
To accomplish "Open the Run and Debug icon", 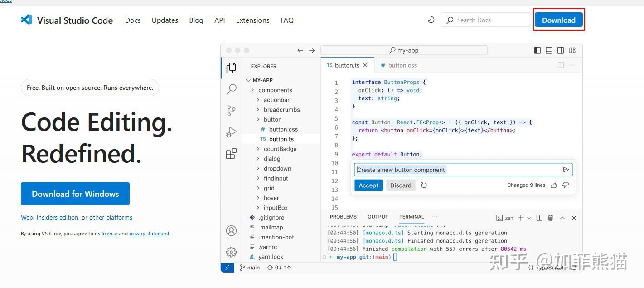I will [x=231, y=132].
